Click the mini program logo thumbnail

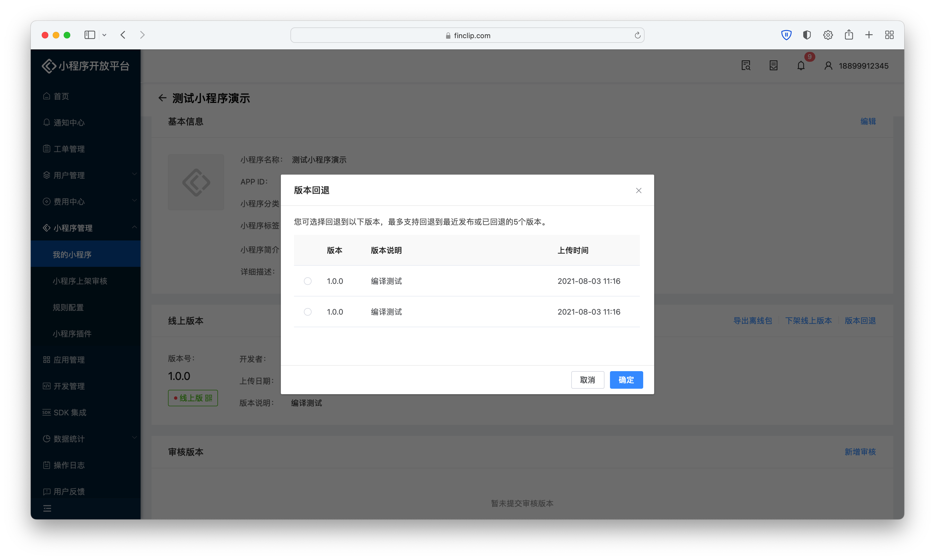coord(196,182)
